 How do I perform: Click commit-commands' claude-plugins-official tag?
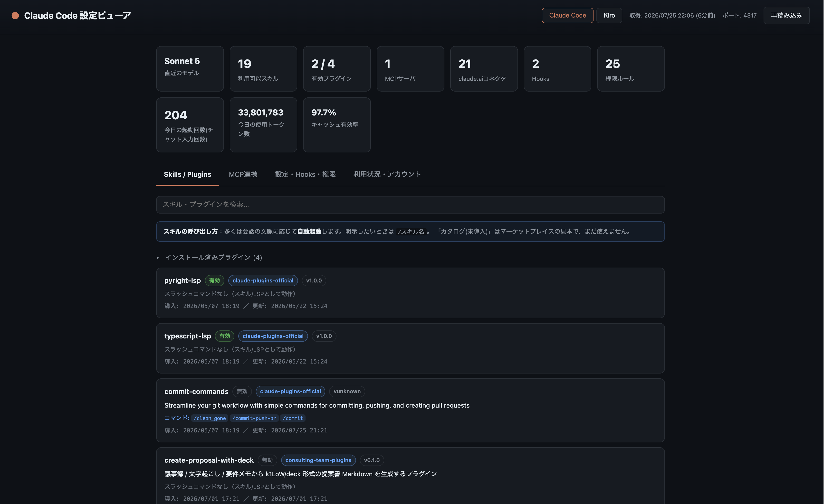click(290, 391)
